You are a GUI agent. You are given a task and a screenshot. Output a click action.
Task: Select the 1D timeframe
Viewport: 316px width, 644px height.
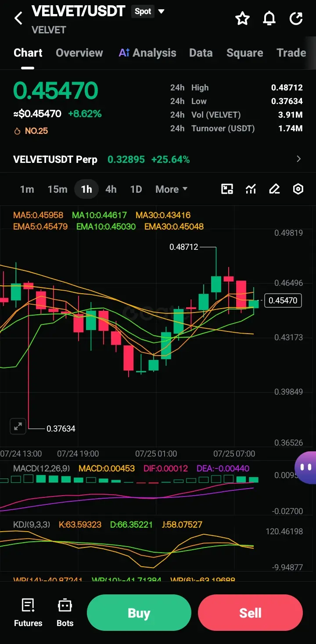pyautogui.click(x=136, y=189)
